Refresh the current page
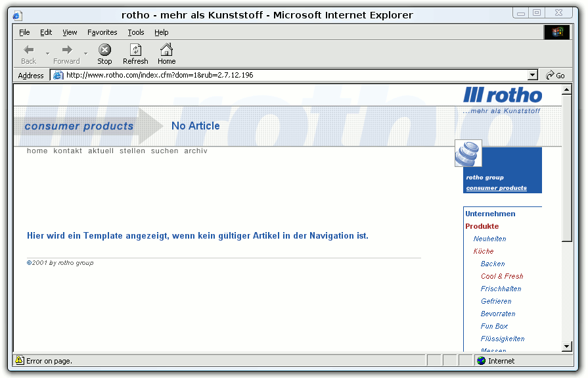This screenshot has height=378, width=588. [x=135, y=54]
